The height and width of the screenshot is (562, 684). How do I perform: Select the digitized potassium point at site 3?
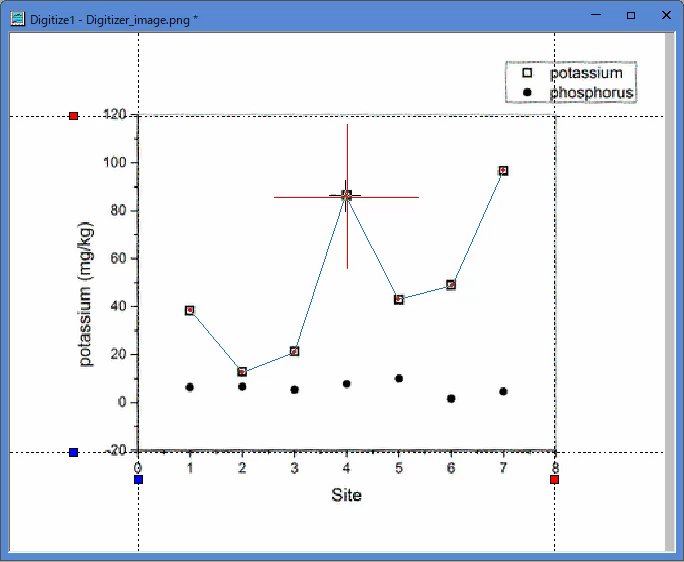(x=294, y=351)
